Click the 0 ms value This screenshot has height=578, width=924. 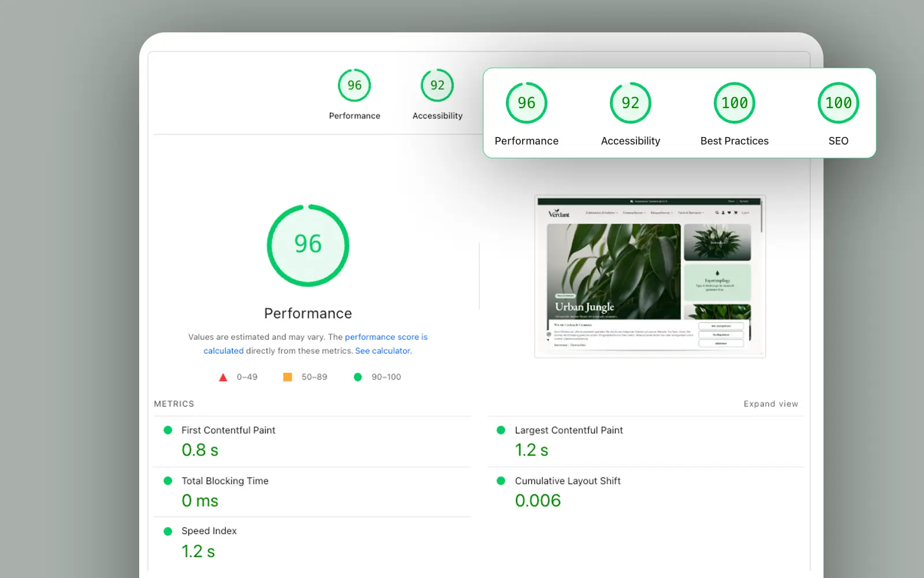(x=200, y=501)
